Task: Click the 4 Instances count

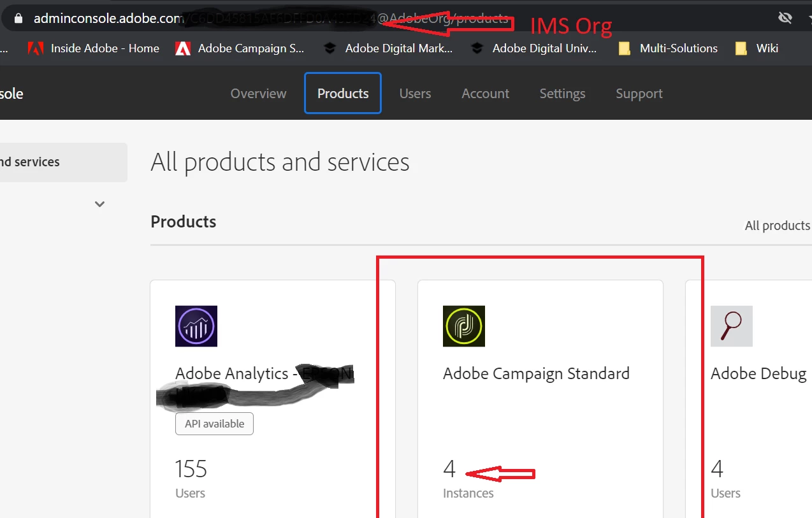Action: tap(449, 469)
